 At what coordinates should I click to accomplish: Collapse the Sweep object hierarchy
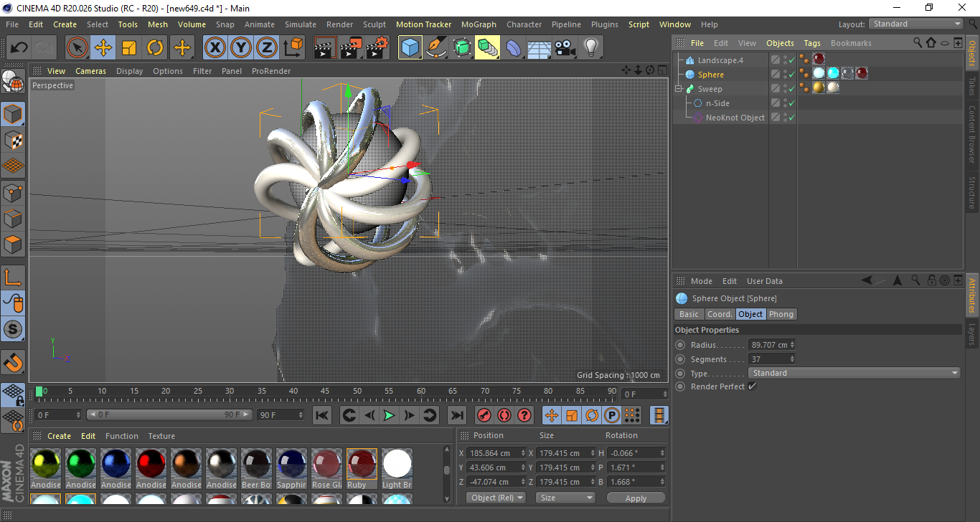click(x=678, y=89)
